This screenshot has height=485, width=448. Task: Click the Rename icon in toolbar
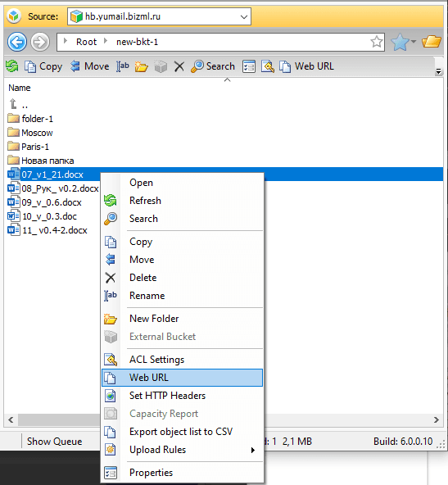(123, 66)
